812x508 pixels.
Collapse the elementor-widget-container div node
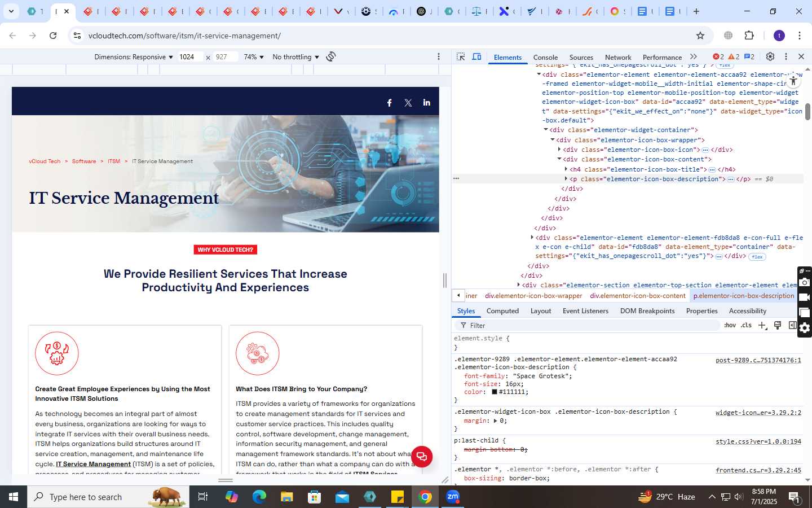pyautogui.click(x=546, y=130)
